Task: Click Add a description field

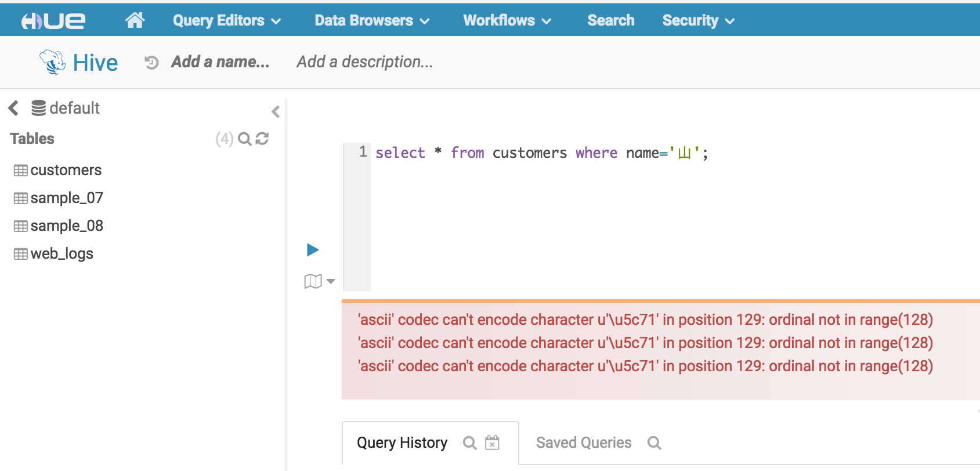Action: pos(364,62)
